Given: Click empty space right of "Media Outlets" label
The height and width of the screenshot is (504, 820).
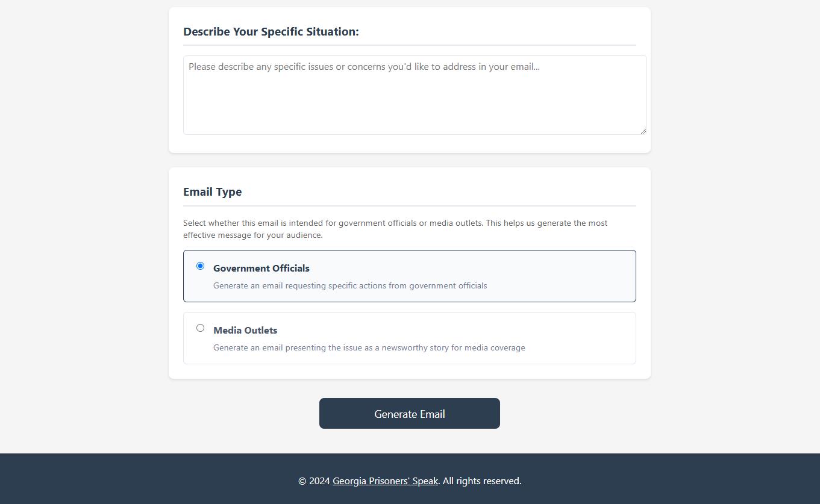Looking at the screenshot, I should tap(452, 331).
